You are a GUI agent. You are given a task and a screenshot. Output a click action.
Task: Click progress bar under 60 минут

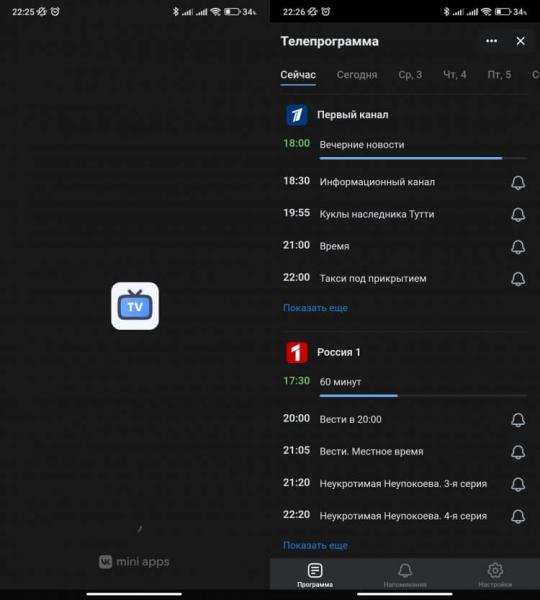[x=423, y=395]
